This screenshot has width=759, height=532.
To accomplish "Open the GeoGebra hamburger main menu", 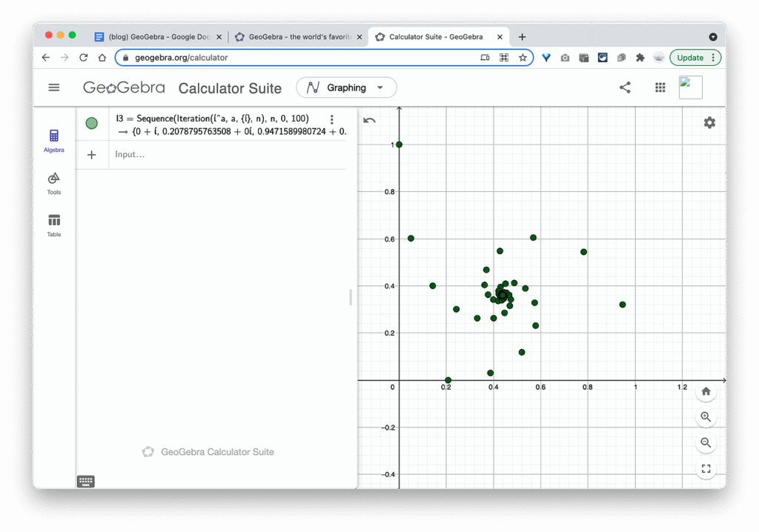I will 53,87.
